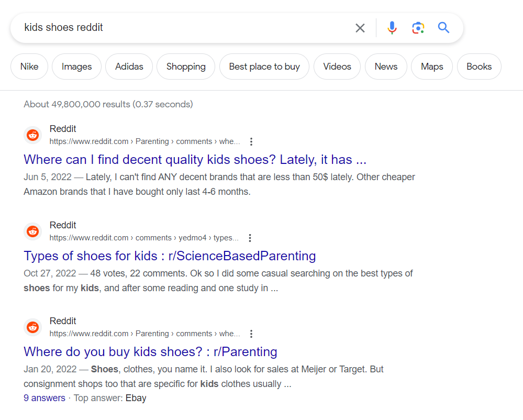Click the 'Reddit' site name of the first result

63,129
